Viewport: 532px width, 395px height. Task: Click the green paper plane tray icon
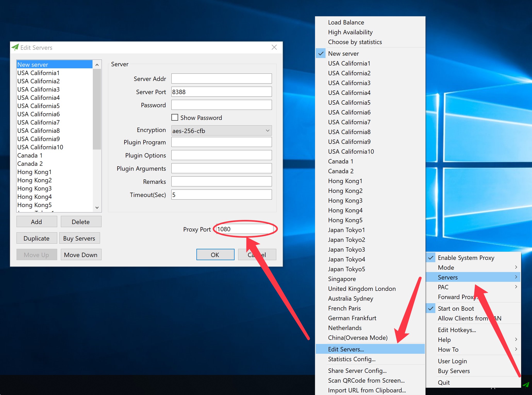526,385
